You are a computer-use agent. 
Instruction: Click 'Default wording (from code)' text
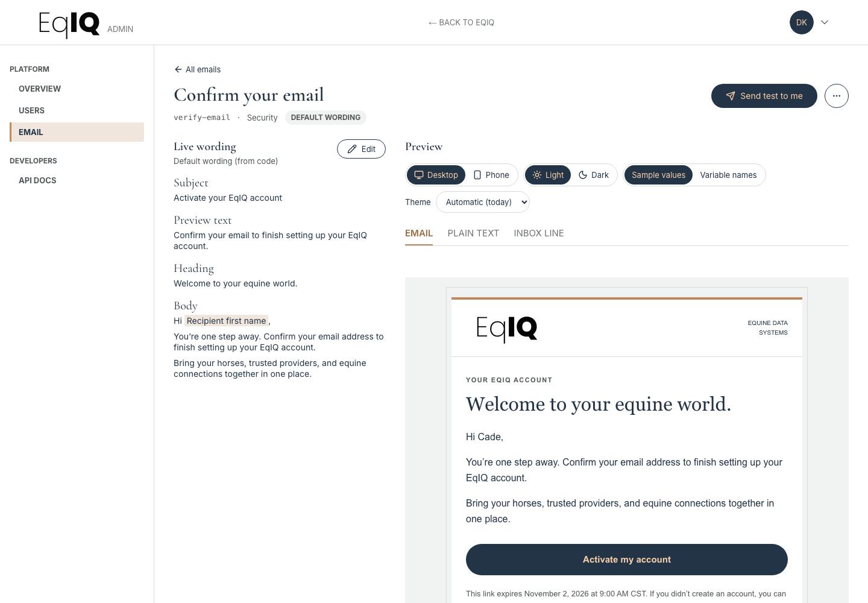[225, 161]
